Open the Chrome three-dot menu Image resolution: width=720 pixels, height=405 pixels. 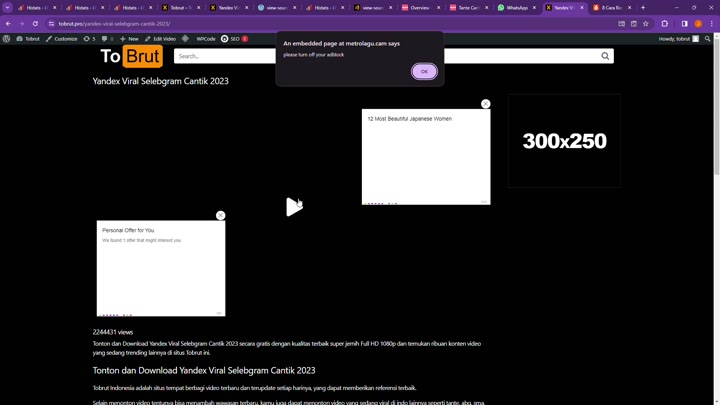(x=711, y=24)
